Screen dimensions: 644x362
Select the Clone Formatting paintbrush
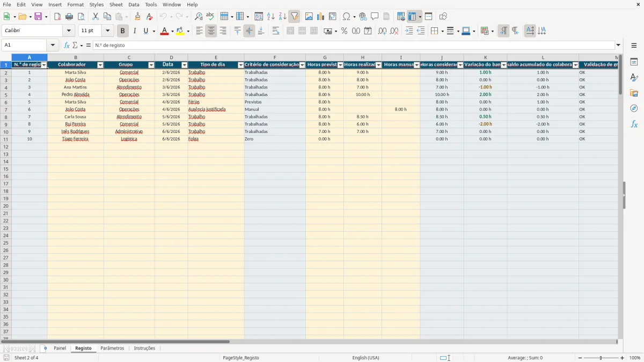[x=138, y=17]
